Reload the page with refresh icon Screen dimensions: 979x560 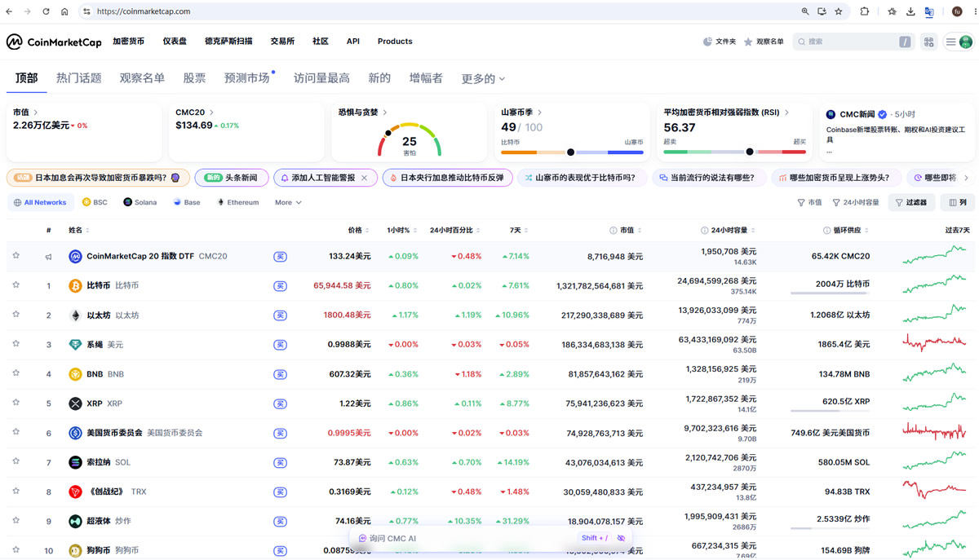[x=46, y=11]
